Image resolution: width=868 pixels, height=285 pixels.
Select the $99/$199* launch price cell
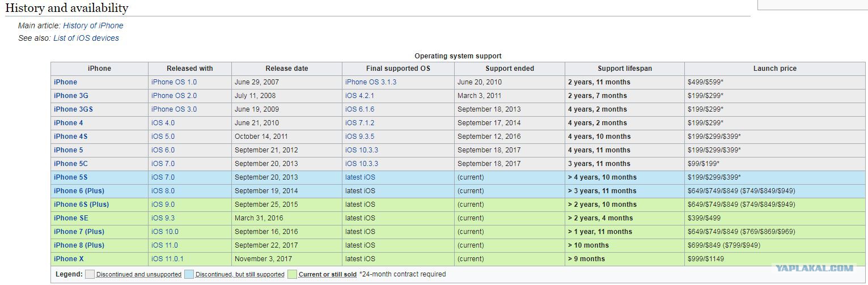pyautogui.click(x=775, y=164)
